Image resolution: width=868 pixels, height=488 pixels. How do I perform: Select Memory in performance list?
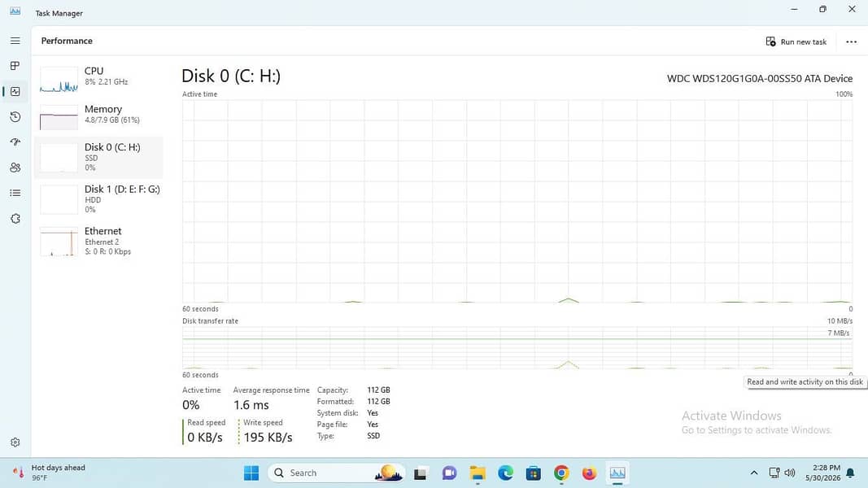(98, 116)
